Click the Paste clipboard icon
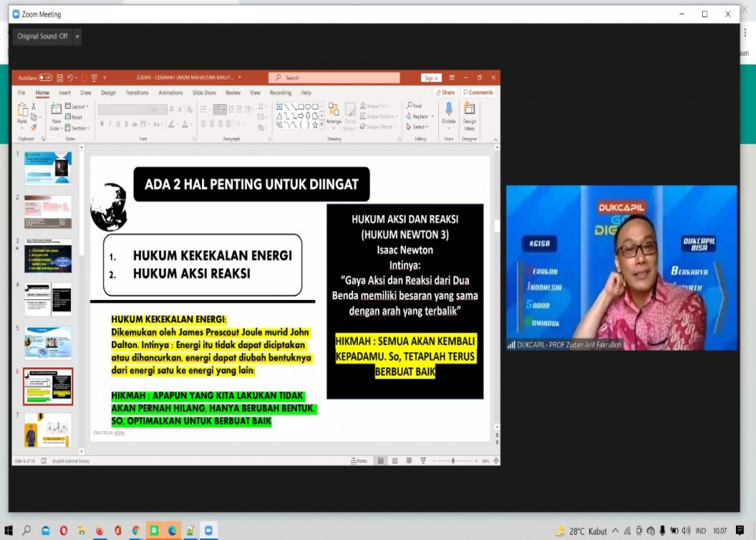Screen dimensions: 756x540 (x=22, y=113)
